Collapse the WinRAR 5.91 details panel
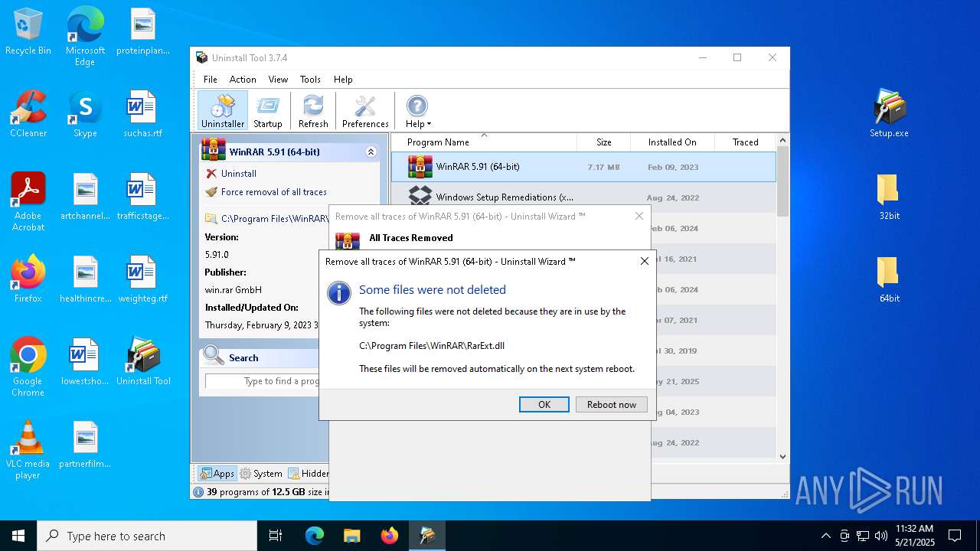The image size is (980, 551). click(371, 152)
